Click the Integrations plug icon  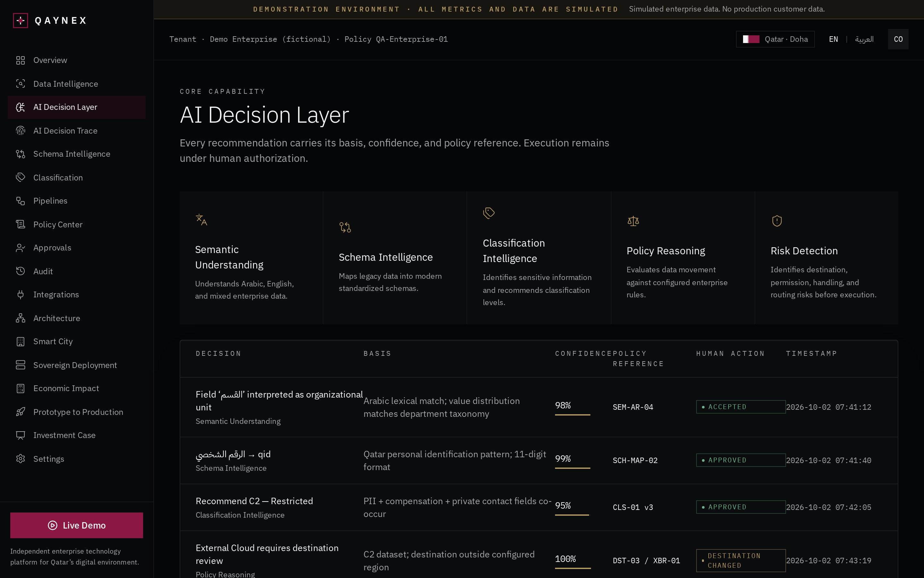coord(21,295)
